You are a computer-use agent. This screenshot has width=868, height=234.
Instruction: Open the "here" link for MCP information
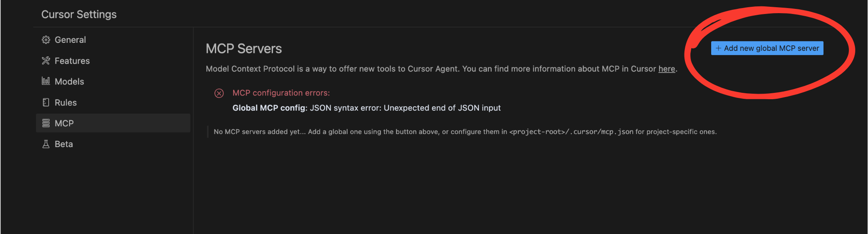coord(667,69)
